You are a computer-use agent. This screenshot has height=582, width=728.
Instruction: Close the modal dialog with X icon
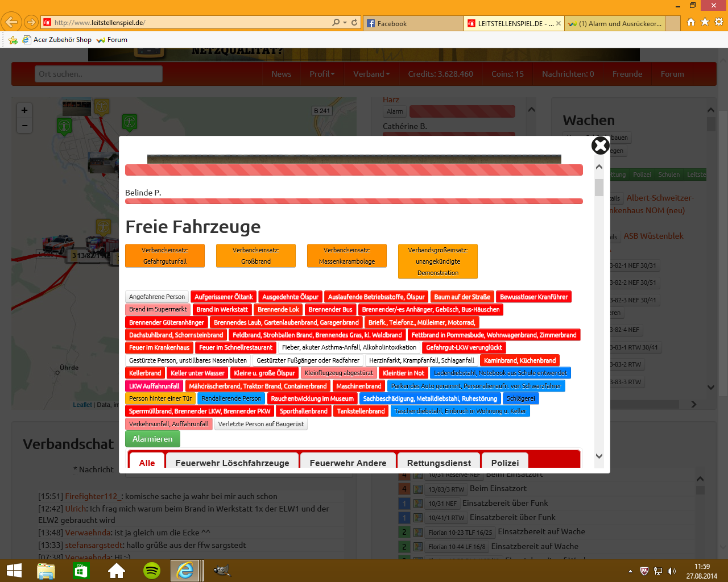[x=600, y=146]
